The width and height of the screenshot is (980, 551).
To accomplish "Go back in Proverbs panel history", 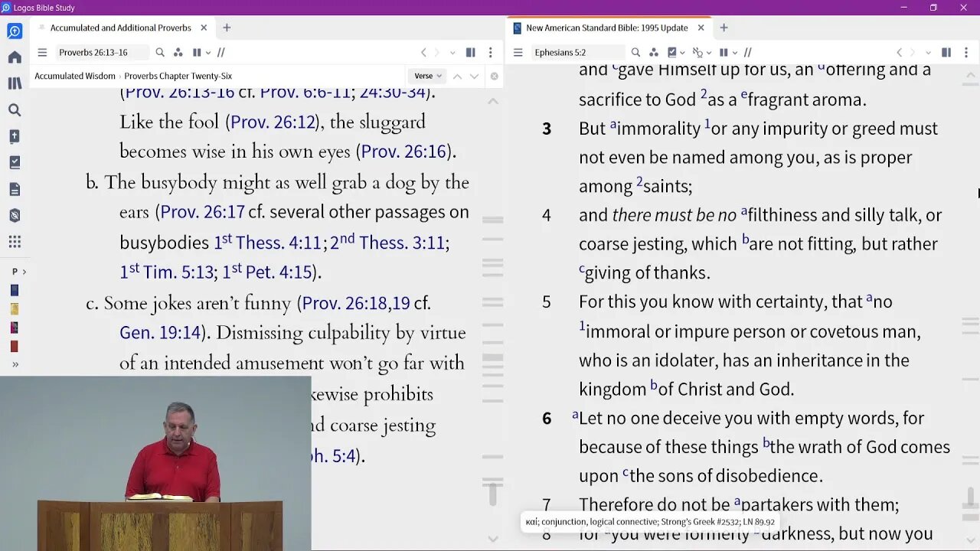I will point(423,53).
